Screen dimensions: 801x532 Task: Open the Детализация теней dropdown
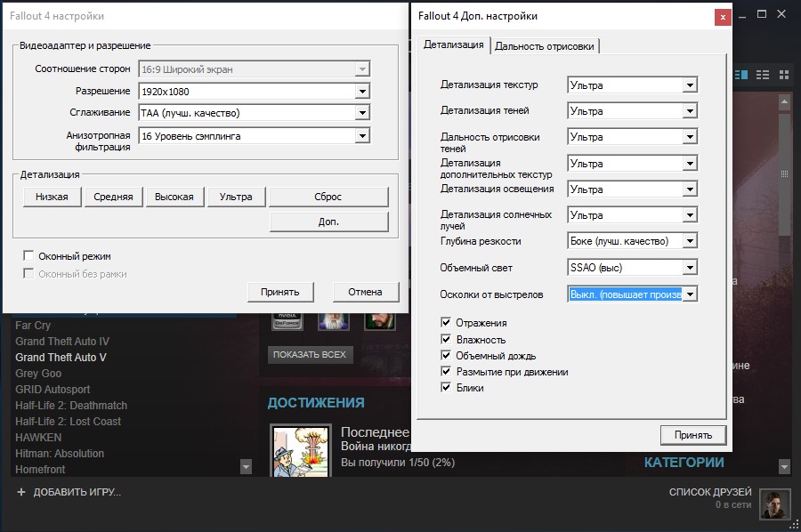(x=633, y=111)
